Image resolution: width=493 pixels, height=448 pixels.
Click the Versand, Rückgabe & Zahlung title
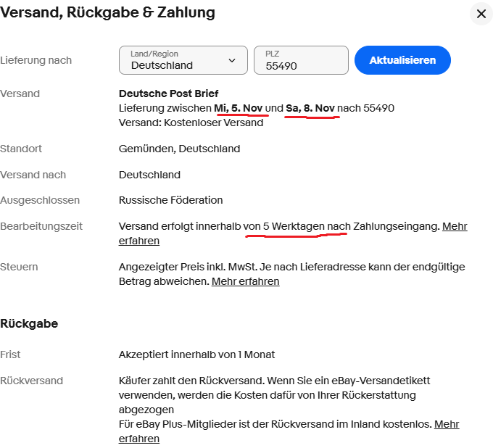point(107,12)
